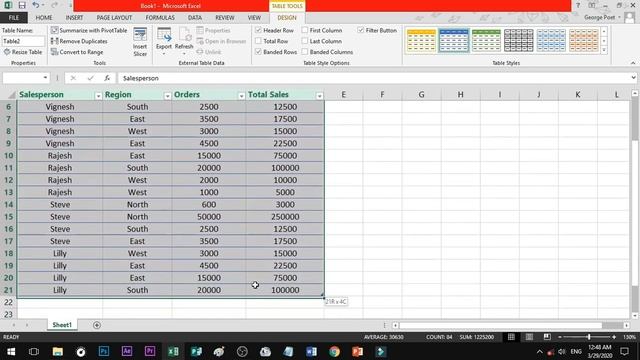Open the Orders column filter dropdown
640x360 pixels.
(241, 96)
